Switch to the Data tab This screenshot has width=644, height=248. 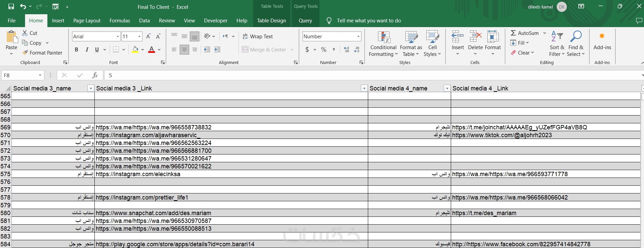(x=144, y=20)
